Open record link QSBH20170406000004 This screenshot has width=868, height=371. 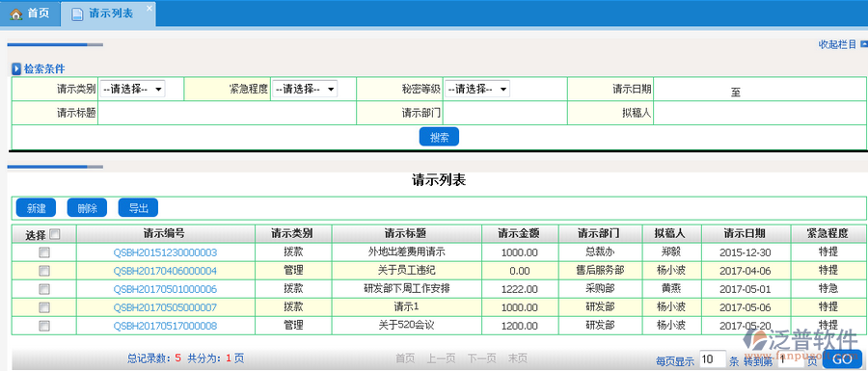165,271
